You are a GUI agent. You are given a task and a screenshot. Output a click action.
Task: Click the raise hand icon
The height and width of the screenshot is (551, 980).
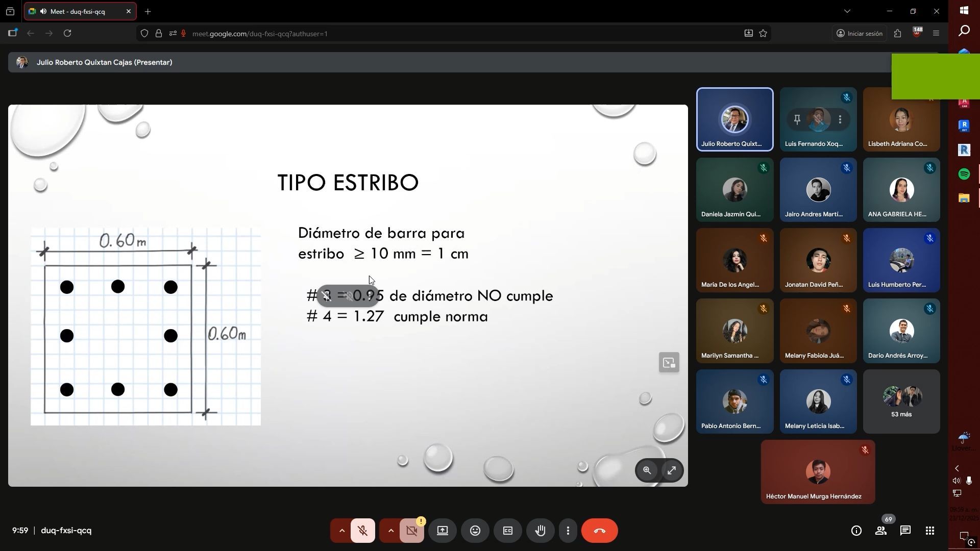540,531
